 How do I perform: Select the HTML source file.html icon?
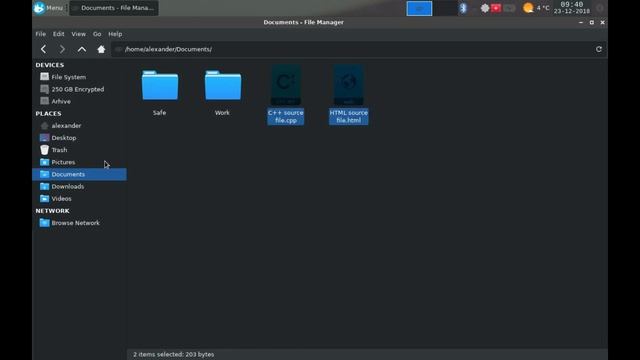click(x=349, y=84)
